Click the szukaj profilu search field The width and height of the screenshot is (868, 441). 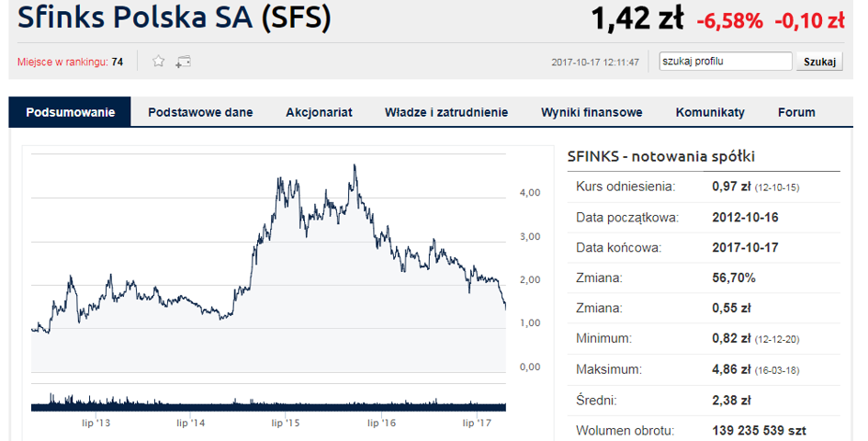tap(725, 62)
